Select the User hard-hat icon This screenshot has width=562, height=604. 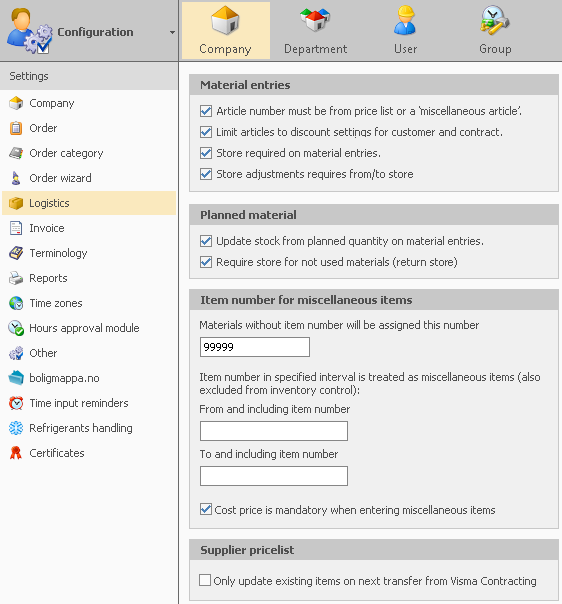tap(405, 20)
